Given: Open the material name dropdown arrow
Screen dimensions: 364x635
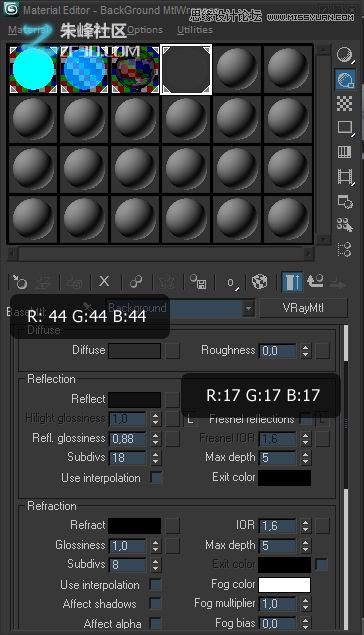Looking at the screenshot, I should point(248,309).
